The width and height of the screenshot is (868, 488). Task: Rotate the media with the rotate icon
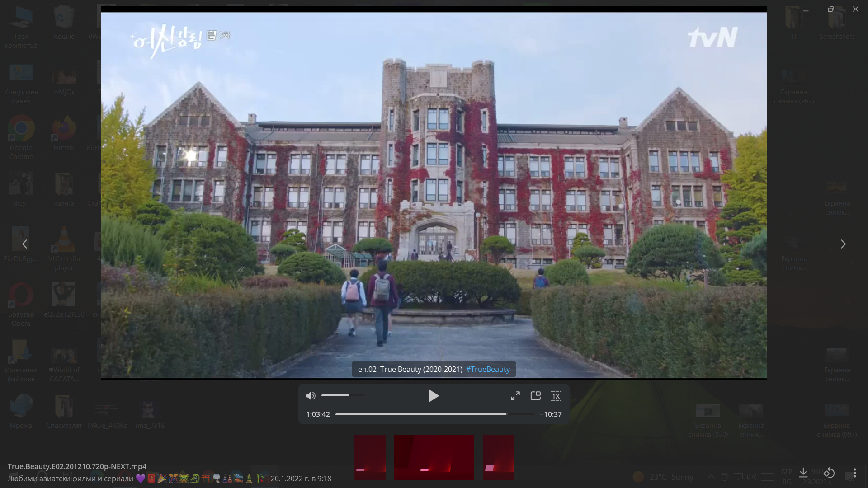pos(829,473)
